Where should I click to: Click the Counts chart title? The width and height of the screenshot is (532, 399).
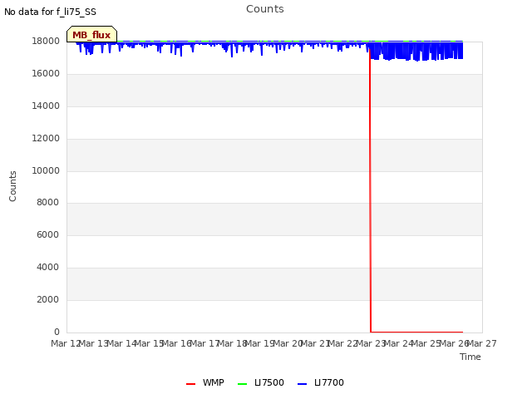point(265,9)
